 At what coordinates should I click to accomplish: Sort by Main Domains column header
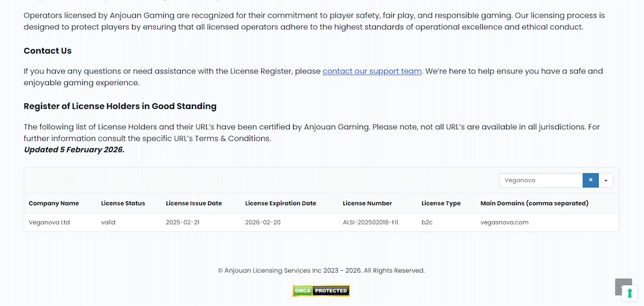click(x=534, y=203)
